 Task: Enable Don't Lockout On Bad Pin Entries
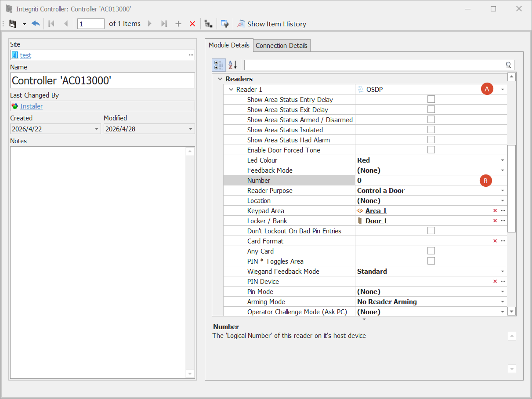(x=431, y=231)
